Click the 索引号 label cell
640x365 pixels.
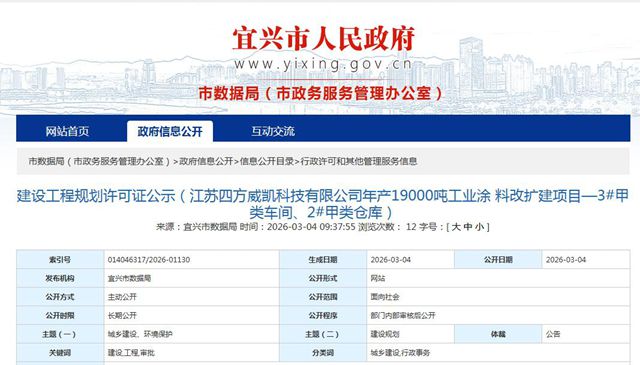coord(60,260)
